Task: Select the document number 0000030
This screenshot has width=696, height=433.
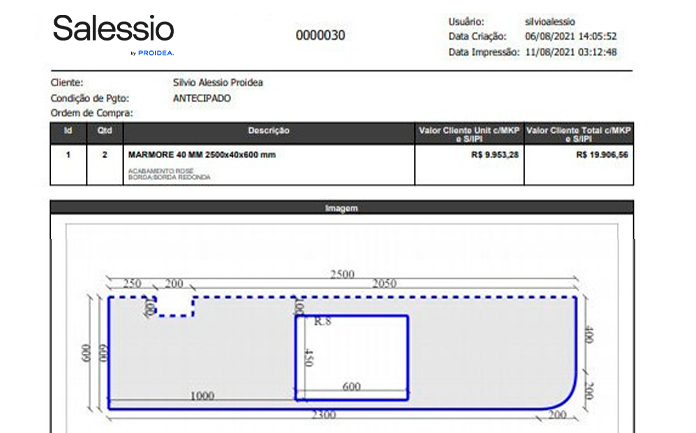Action: (x=320, y=35)
